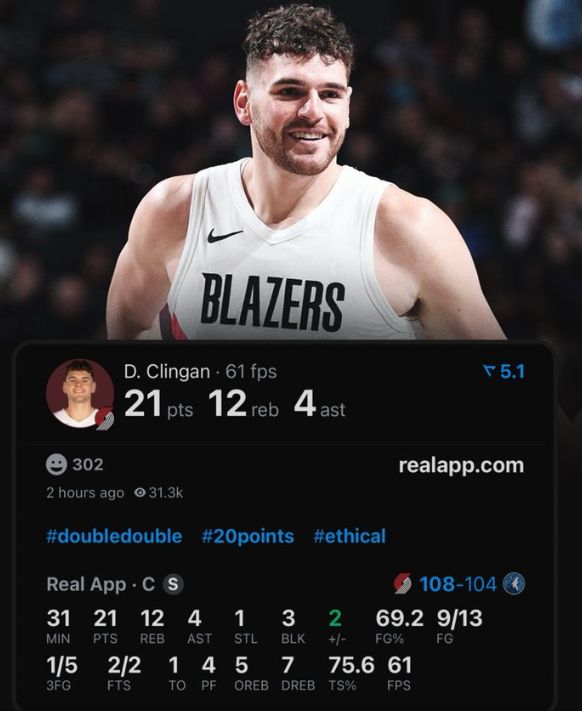Select the 12 reb headline stat
Image resolution: width=582 pixels, height=711 pixels.
tap(243, 404)
